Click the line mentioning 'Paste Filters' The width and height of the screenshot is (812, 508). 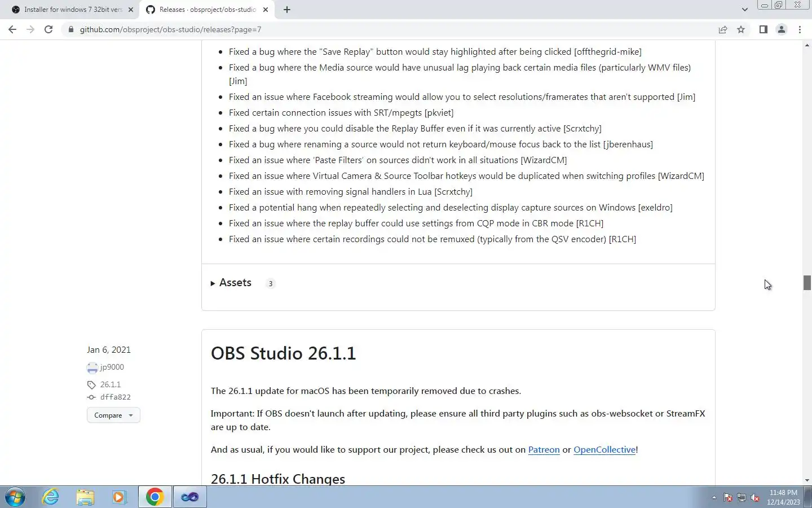pyautogui.click(x=398, y=160)
